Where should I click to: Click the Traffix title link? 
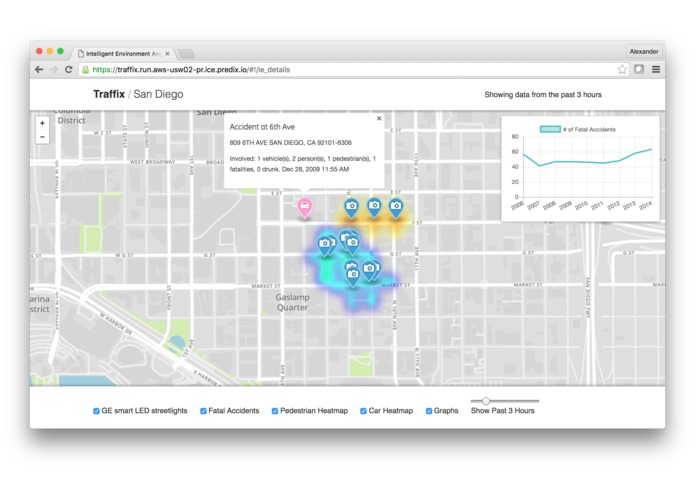click(109, 94)
